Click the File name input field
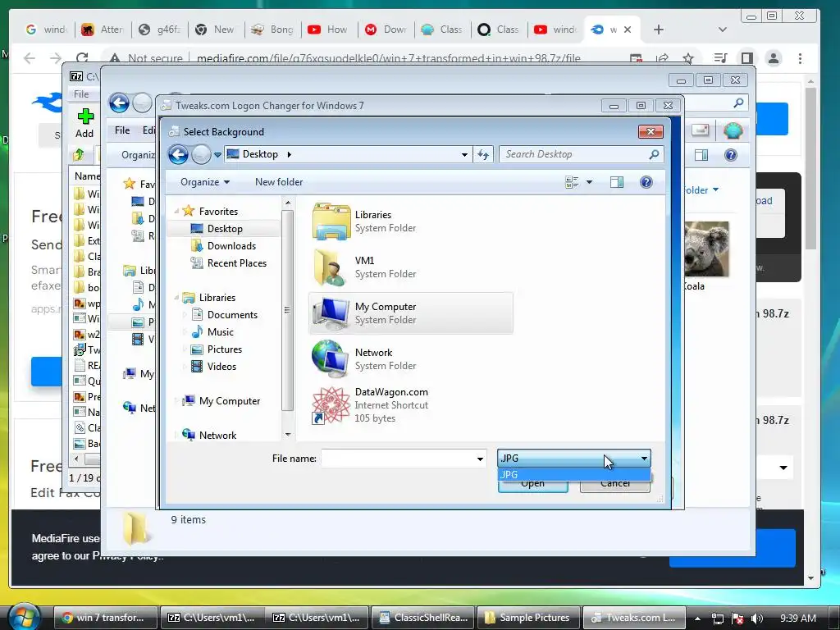Viewport: 840px width, 630px height. 398,459
